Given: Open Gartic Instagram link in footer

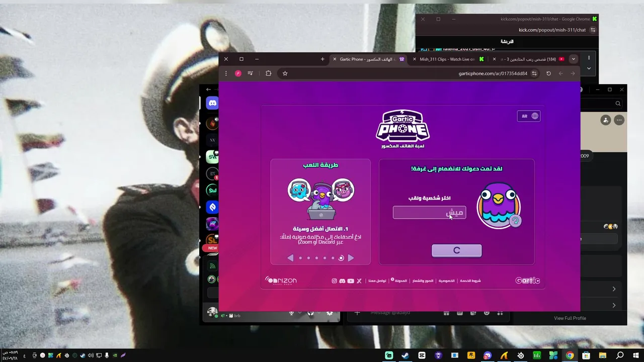Looking at the screenshot, I should click(x=334, y=281).
